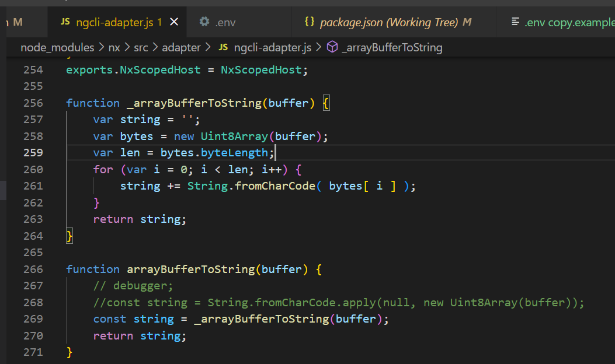Click the M modified badge on package.json tab
Viewport: 615px width, 364px height.
466,22
